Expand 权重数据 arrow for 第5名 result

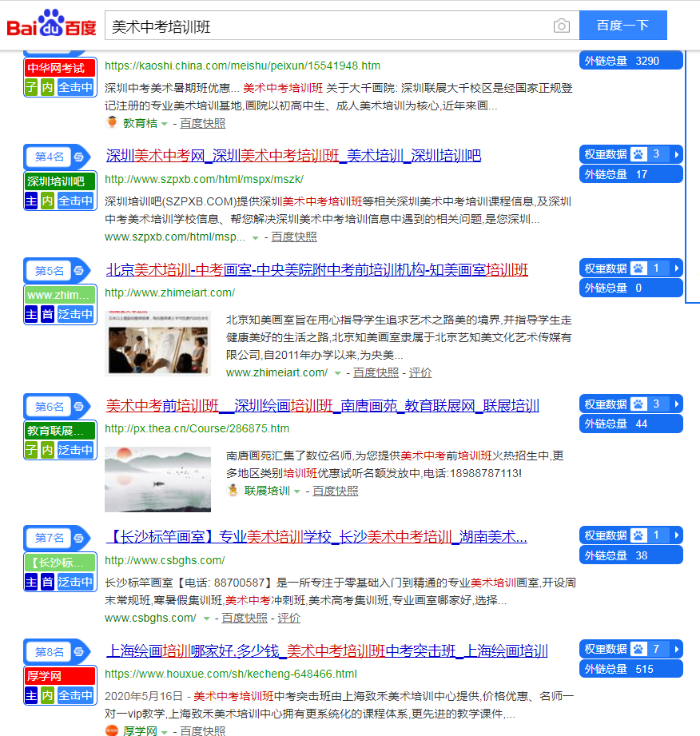[677, 269]
